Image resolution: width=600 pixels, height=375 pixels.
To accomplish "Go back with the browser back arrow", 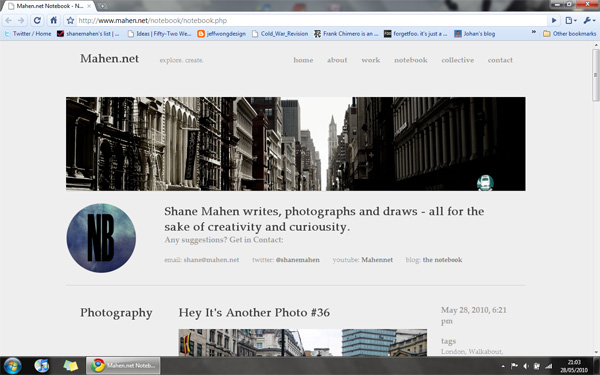I will click(8, 20).
